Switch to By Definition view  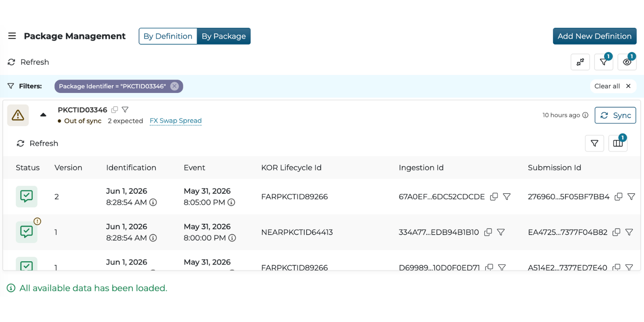[x=168, y=36]
